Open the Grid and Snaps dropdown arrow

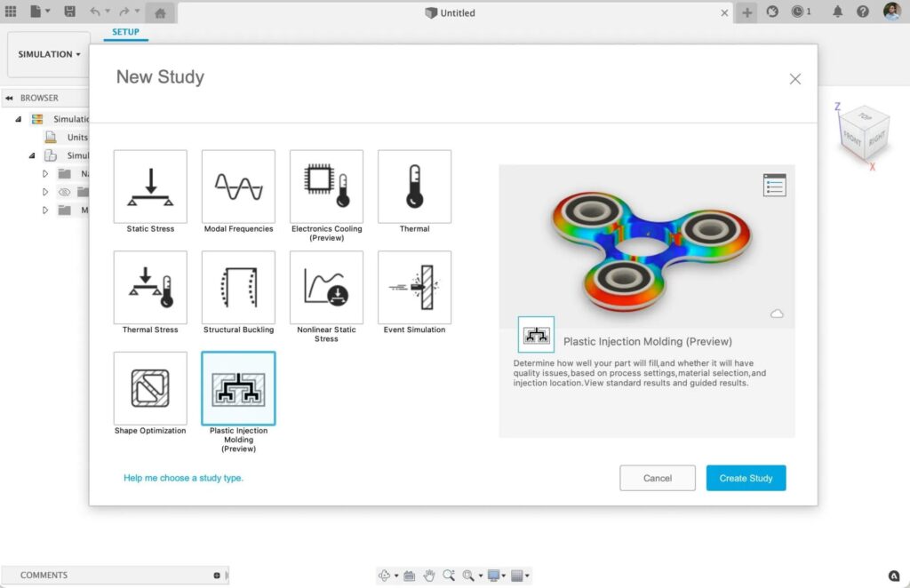click(x=527, y=576)
